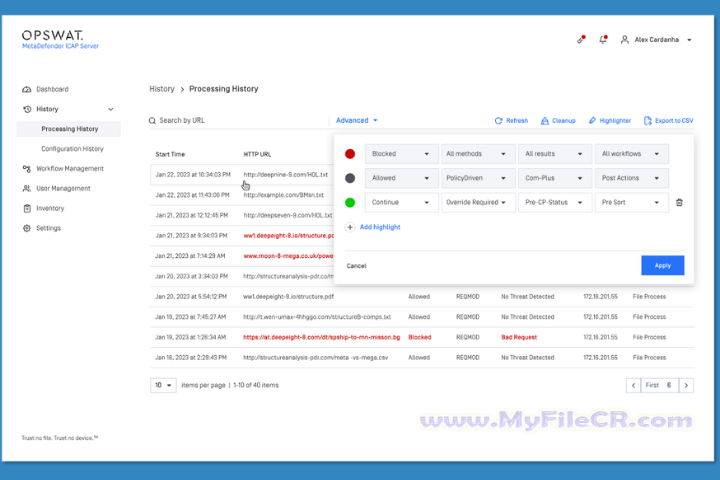Click the Refresh circular arrow icon
The height and width of the screenshot is (480, 720).
pyautogui.click(x=498, y=121)
